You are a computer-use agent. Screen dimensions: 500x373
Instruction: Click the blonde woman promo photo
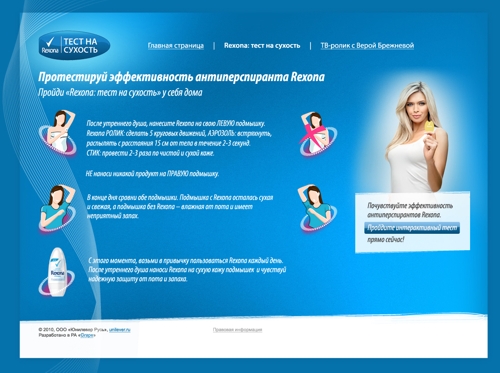417,137
